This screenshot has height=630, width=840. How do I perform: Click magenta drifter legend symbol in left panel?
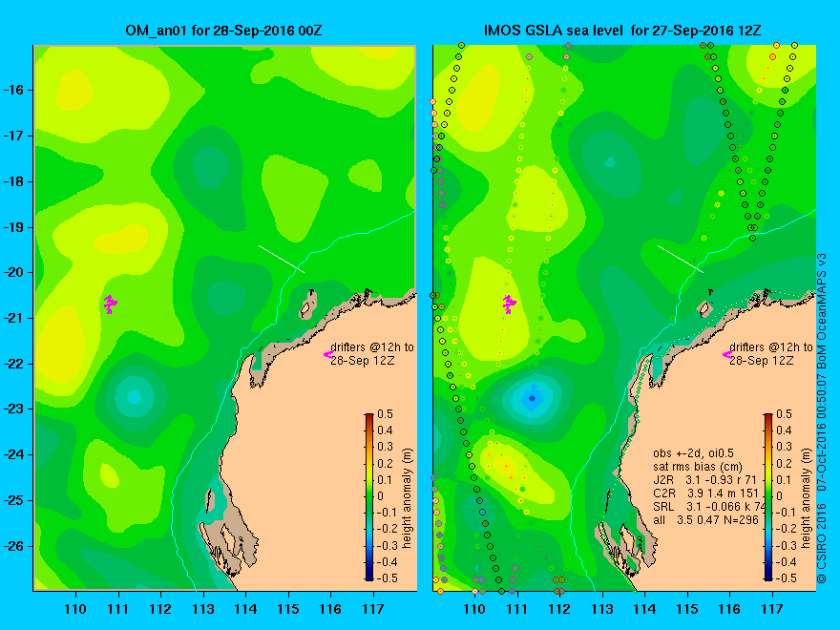point(328,354)
